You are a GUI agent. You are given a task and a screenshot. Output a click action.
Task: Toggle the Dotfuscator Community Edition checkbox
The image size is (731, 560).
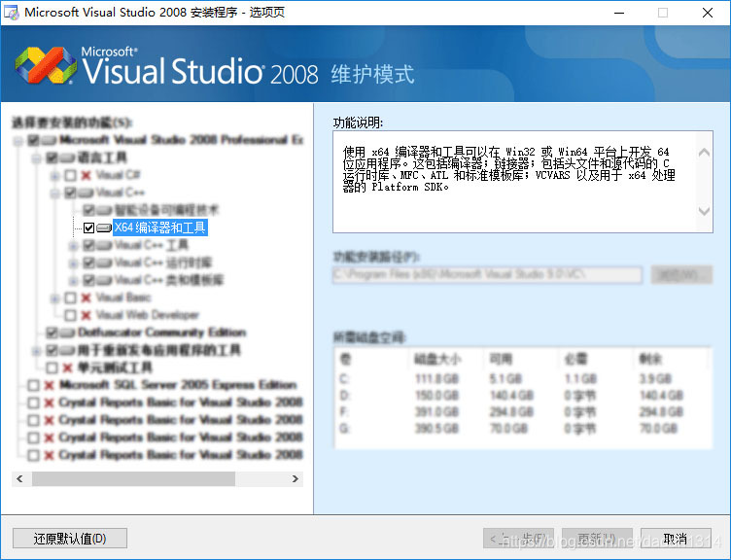[52, 332]
